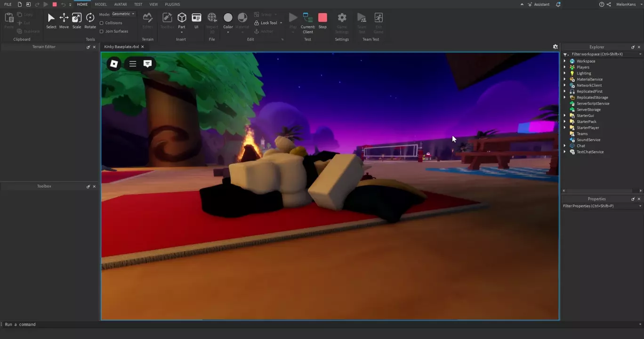The width and height of the screenshot is (644, 339).
Task: Switch view using Current Client toggle
Action: pos(307,23)
